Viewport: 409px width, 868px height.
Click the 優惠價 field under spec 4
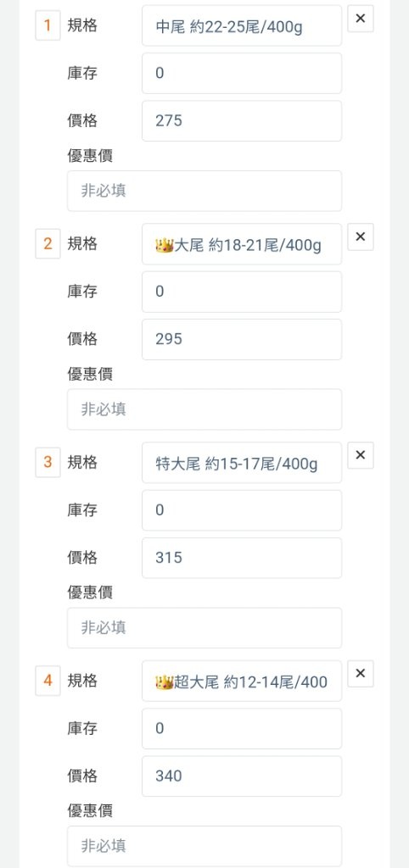(204, 846)
